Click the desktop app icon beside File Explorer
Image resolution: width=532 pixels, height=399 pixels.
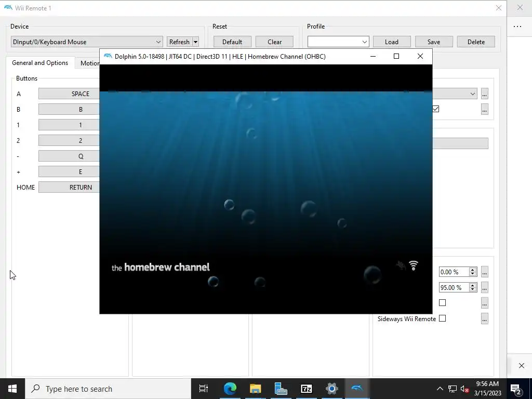coord(281,389)
